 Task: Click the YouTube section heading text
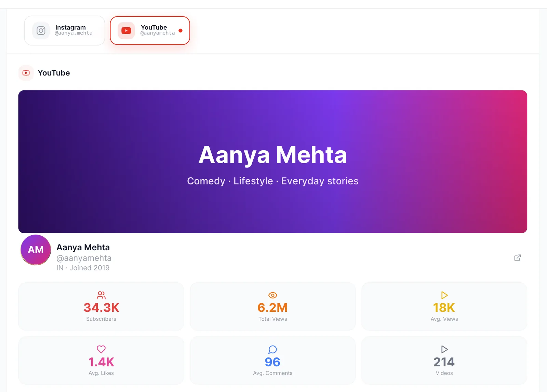[54, 73]
